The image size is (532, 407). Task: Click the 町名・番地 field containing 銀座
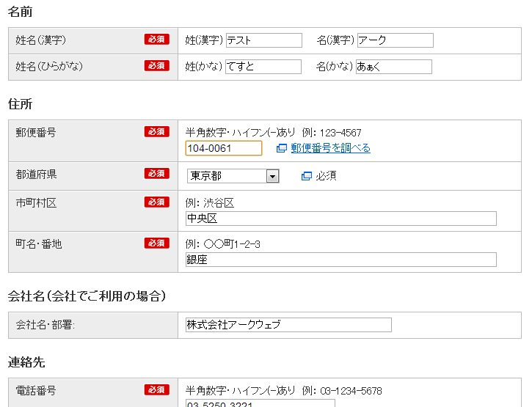(x=340, y=260)
